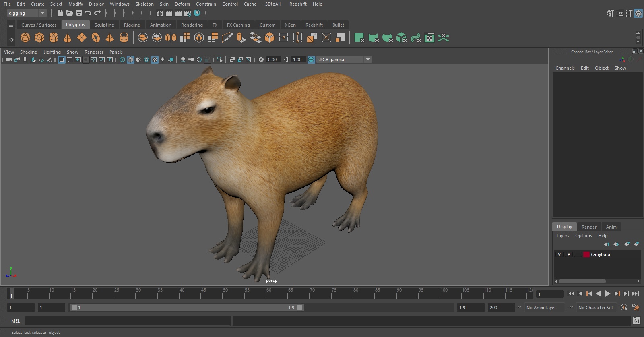Click the Layer Editor horizontal scrollbar
This screenshot has width=644, height=337.
click(x=582, y=281)
